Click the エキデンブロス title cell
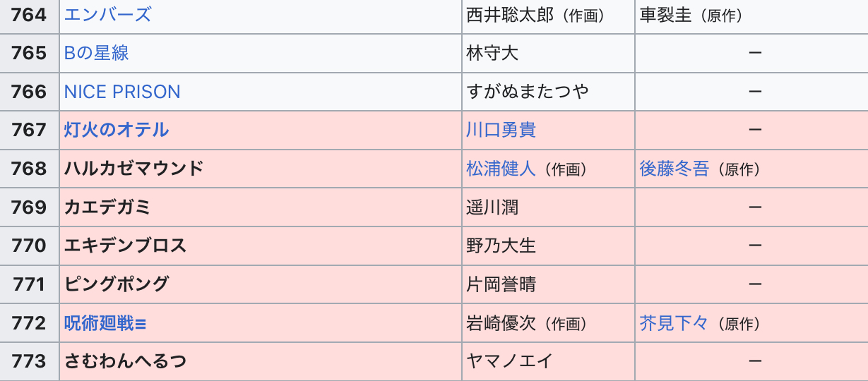868x381 pixels. pyautogui.click(x=125, y=246)
